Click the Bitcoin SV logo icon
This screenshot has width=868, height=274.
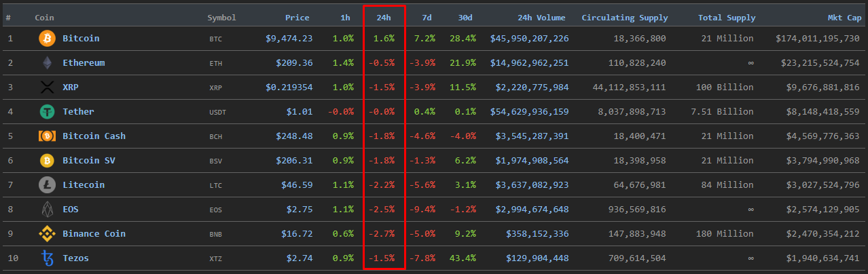click(x=47, y=161)
